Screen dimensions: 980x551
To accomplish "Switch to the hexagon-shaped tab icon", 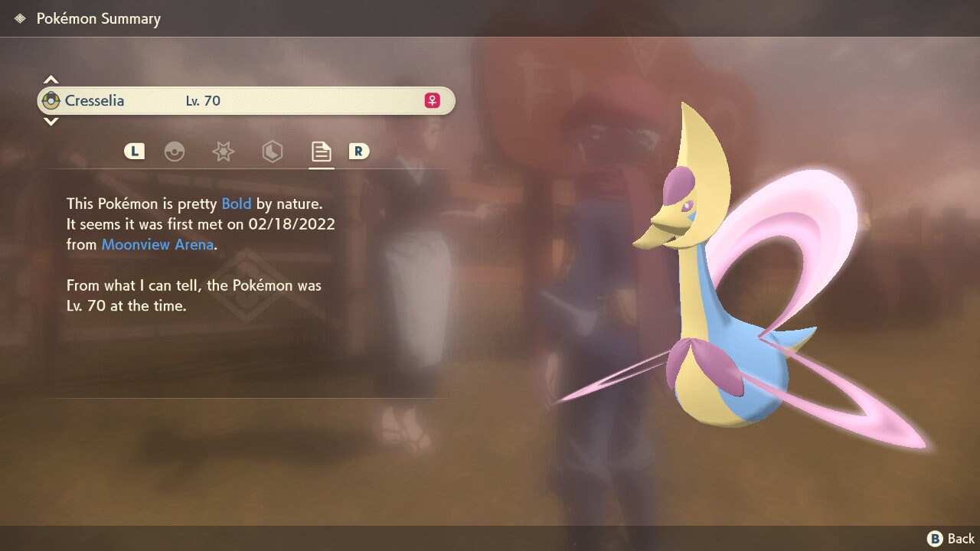I will pyautogui.click(x=272, y=152).
